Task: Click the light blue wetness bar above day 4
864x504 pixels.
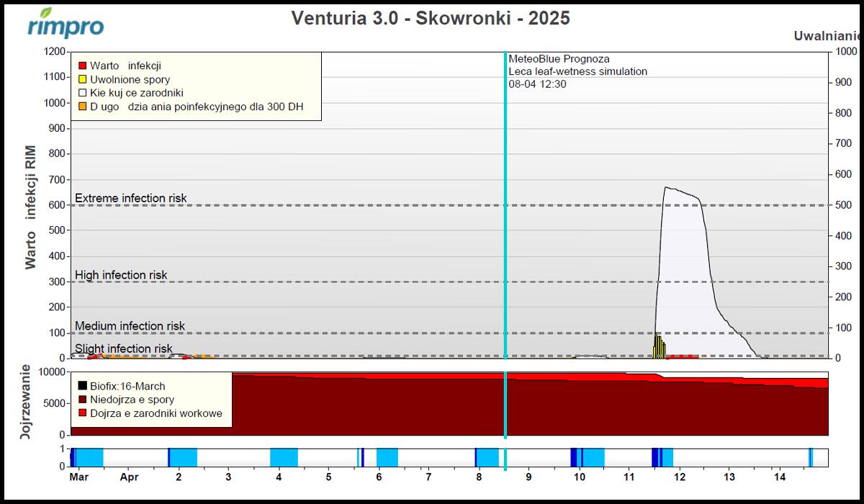Action: 284,457
